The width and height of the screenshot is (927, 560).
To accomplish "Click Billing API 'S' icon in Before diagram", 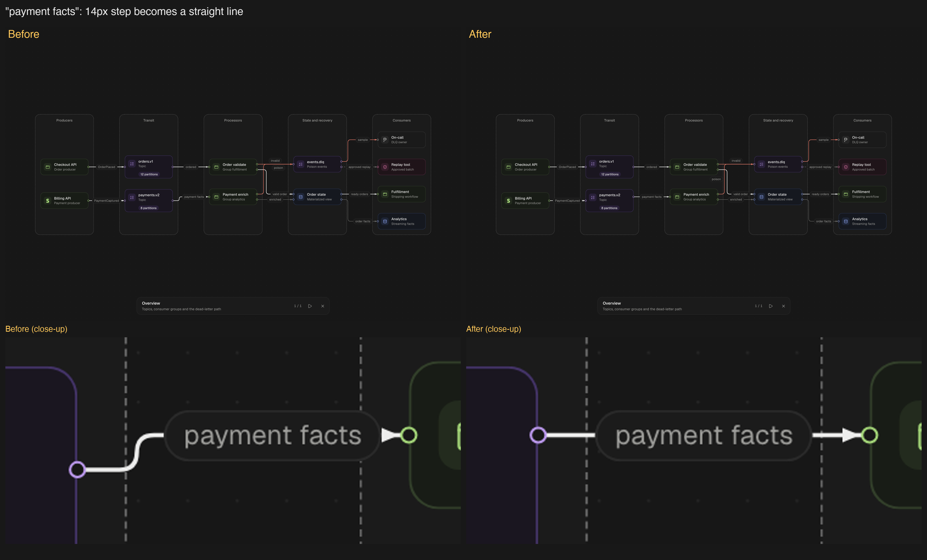I will tap(47, 201).
